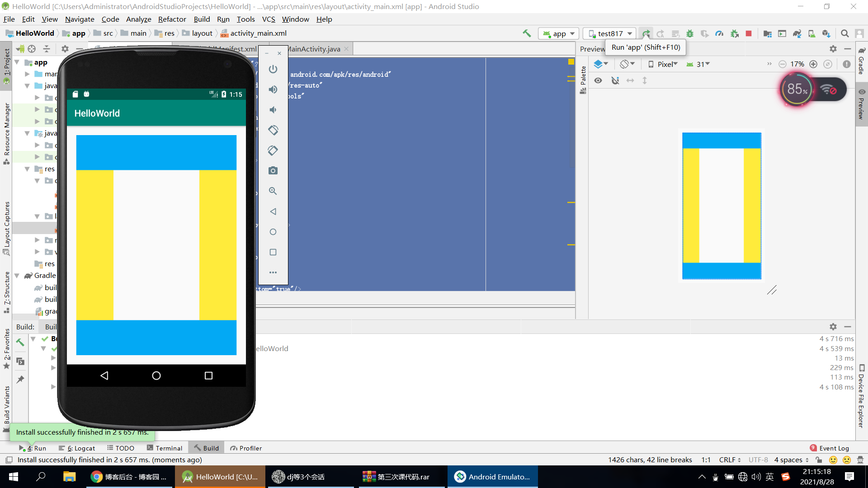868x488 pixels.
Task: Open the Logcat tool window button
Action: [x=77, y=448]
